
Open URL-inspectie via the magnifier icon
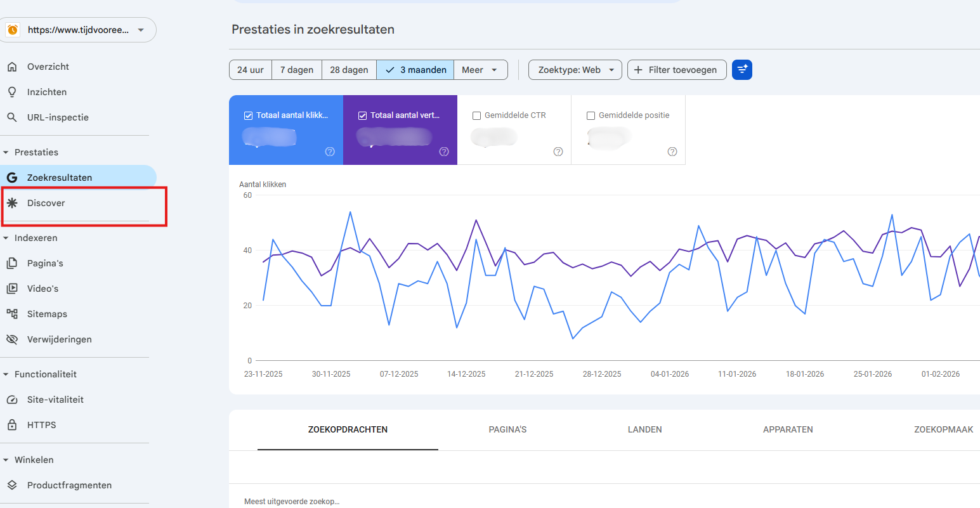(x=13, y=117)
